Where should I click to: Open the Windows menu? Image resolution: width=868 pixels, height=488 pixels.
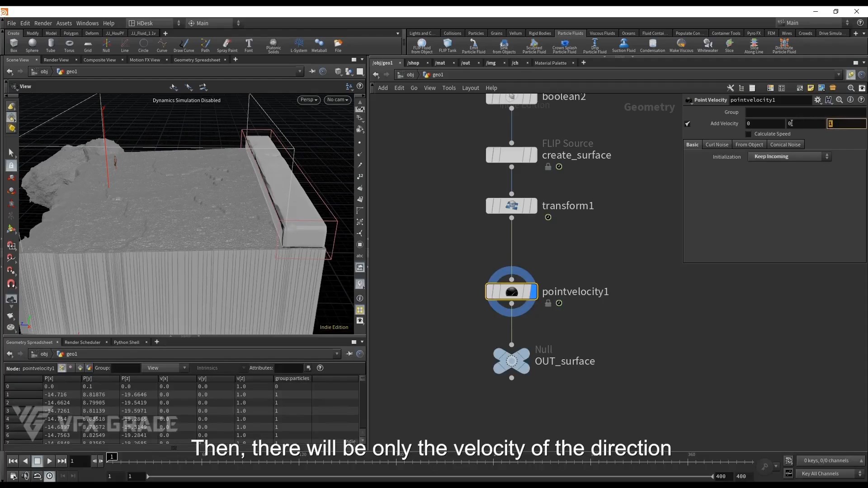pos(87,23)
